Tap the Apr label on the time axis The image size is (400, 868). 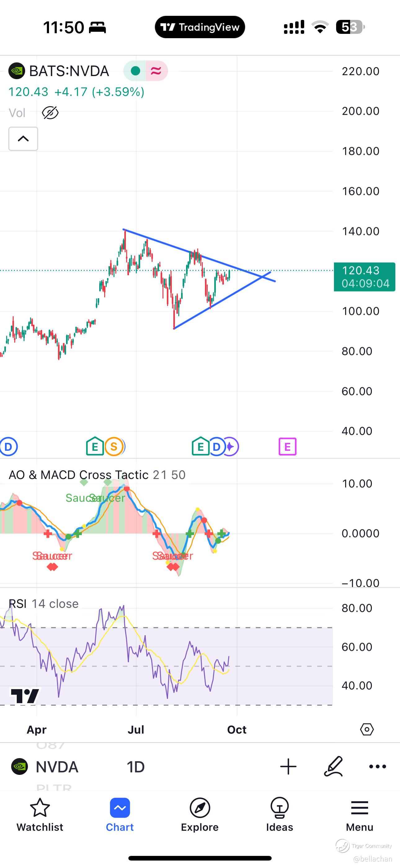click(x=36, y=730)
